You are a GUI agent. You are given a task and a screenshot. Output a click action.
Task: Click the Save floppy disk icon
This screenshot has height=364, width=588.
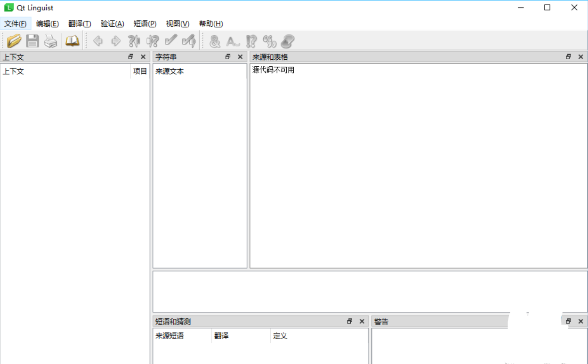[32, 41]
